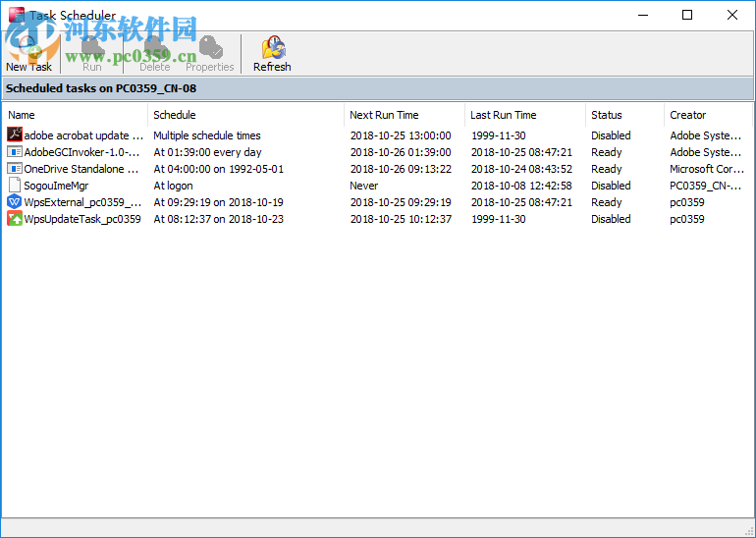The height and width of the screenshot is (538, 756).
Task: Click the Delete toolbar button
Action: [x=155, y=53]
